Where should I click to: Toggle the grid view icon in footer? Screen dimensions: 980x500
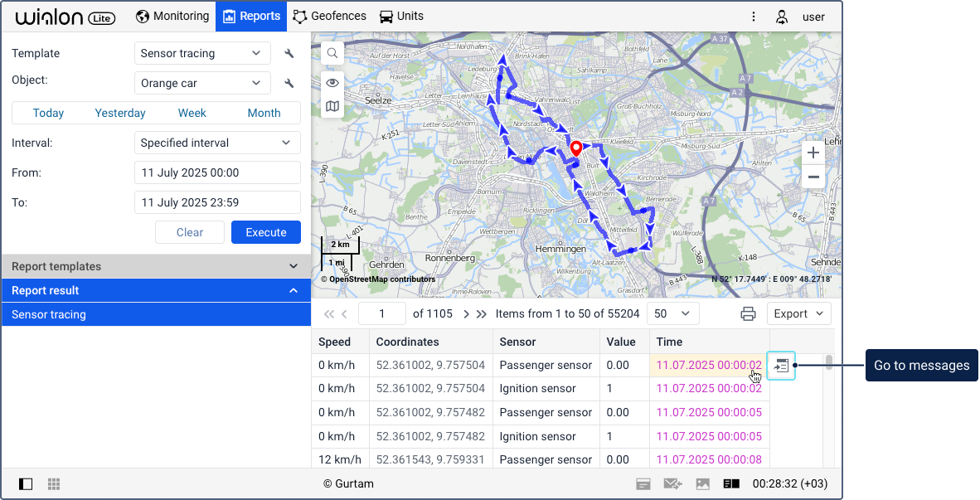tap(54, 483)
